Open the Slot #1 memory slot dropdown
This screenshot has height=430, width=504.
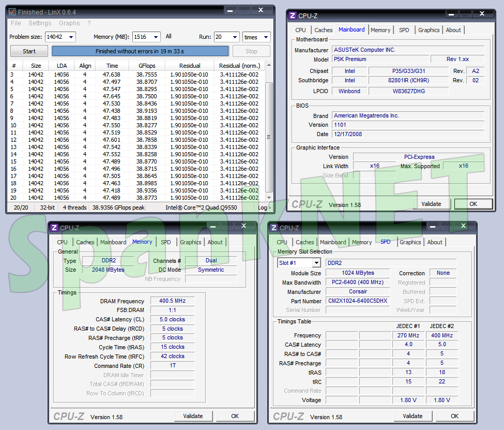316,263
